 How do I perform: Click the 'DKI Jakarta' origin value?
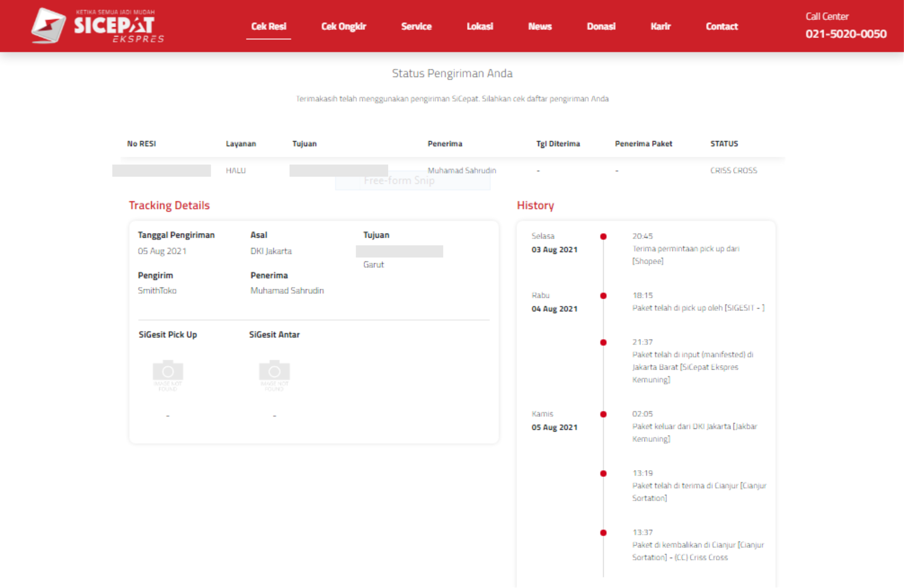tap(271, 251)
